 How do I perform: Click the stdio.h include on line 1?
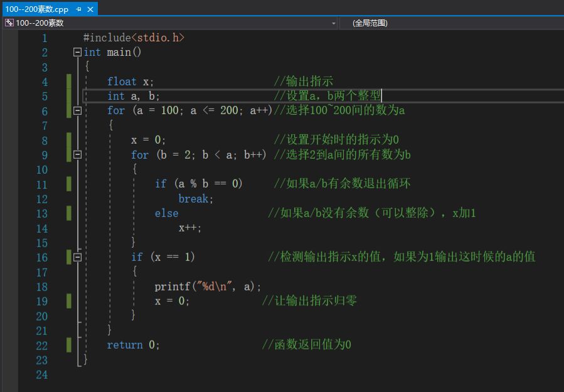[x=157, y=38]
